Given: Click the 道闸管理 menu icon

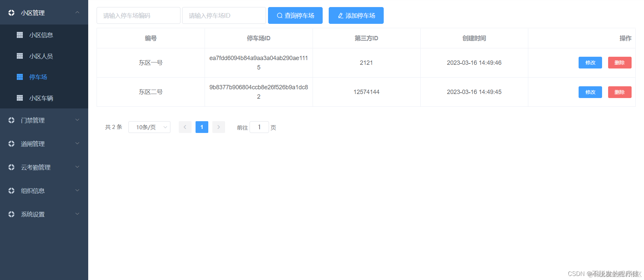Looking at the screenshot, I should pyautogui.click(x=11, y=144).
